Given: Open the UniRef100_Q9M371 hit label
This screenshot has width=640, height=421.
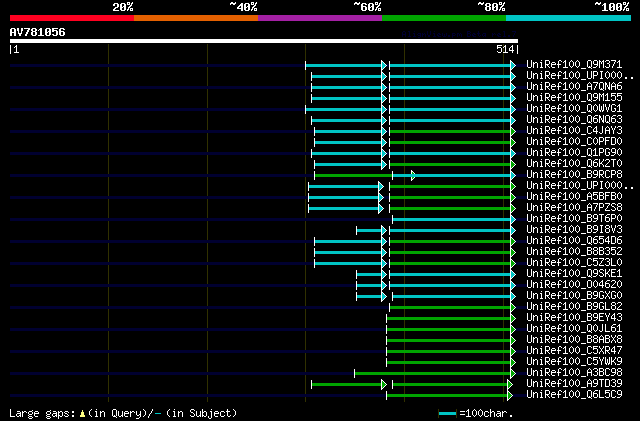Looking at the screenshot, I should click(x=574, y=65).
